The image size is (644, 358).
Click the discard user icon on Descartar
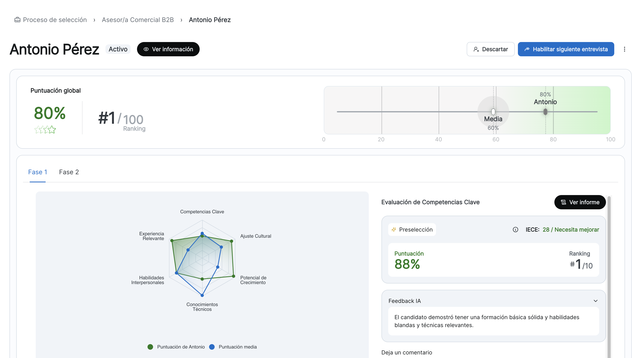coord(476,49)
